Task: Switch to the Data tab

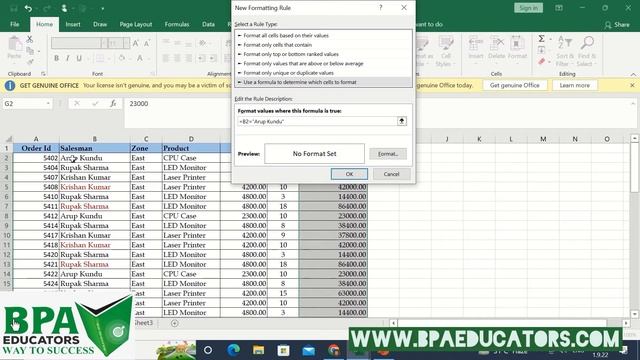Action: pyautogui.click(x=208, y=24)
